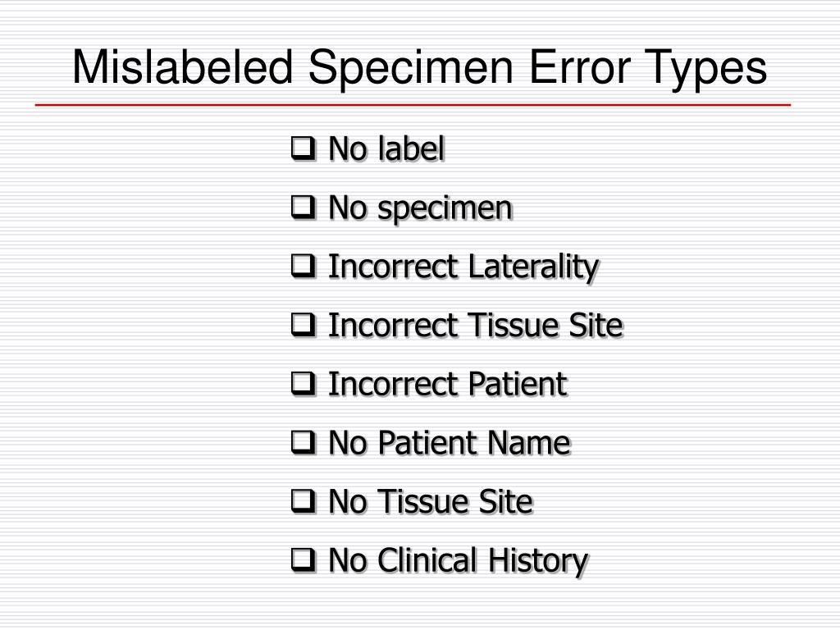This screenshot has height=630, width=840.
Task: Select the No Patient Name text
Action: [x=450, y=444]
